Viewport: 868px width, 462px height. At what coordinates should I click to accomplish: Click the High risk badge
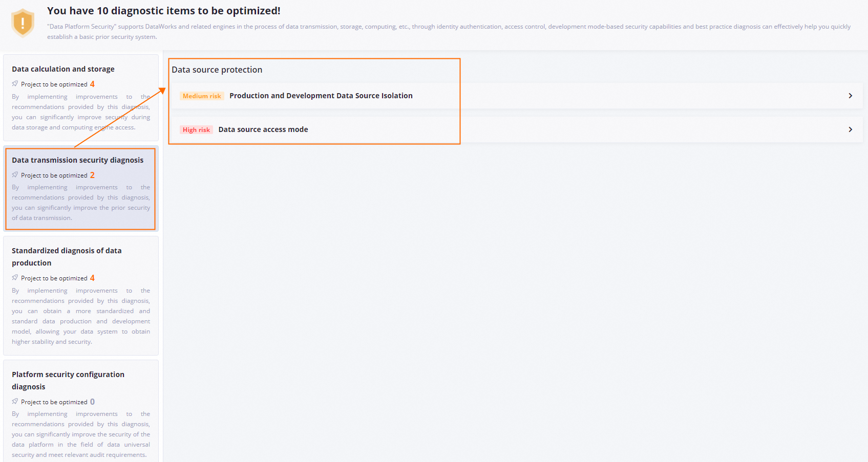196,130
